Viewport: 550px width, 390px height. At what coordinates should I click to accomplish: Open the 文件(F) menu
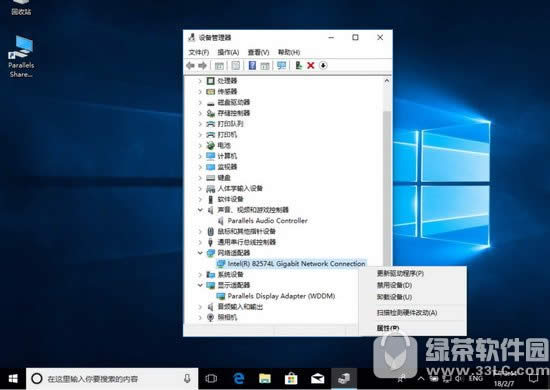tap(199, 52)
